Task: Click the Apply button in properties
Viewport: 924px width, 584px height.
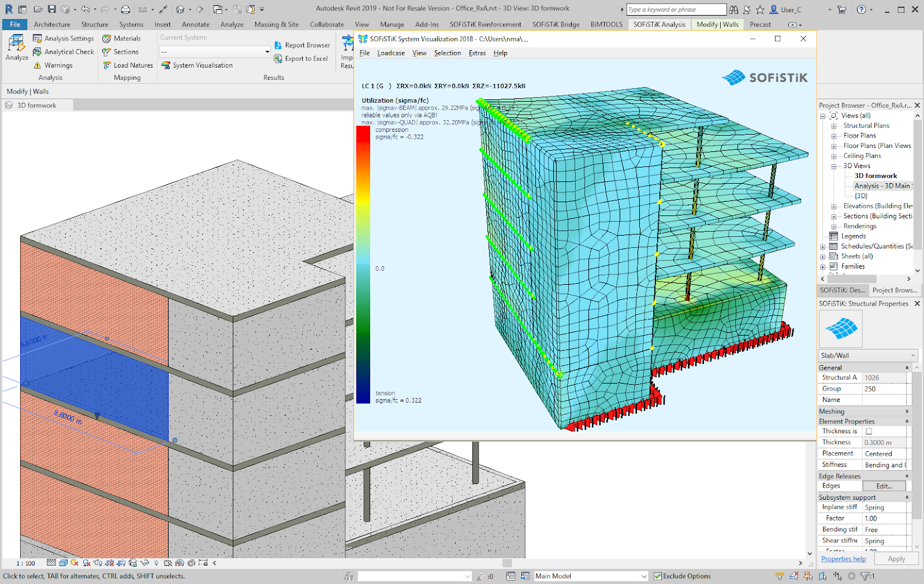Action: click(x=896, y=559)
